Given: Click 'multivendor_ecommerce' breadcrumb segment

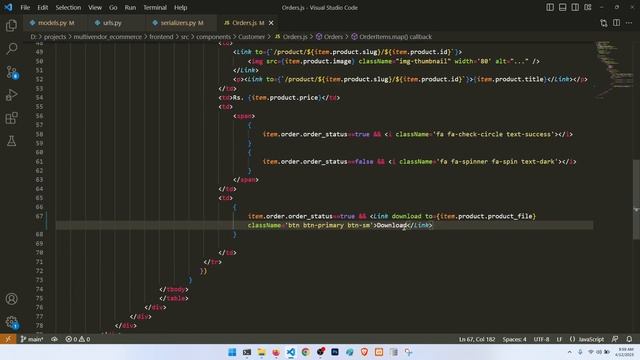Looking at the screenshot, I should [x=107, y=37].
